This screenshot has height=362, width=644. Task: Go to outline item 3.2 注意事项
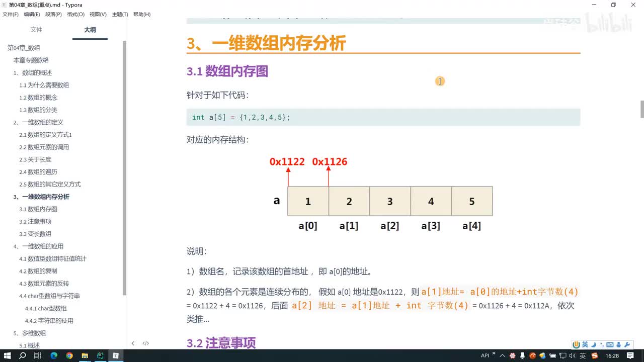[35, 222]
